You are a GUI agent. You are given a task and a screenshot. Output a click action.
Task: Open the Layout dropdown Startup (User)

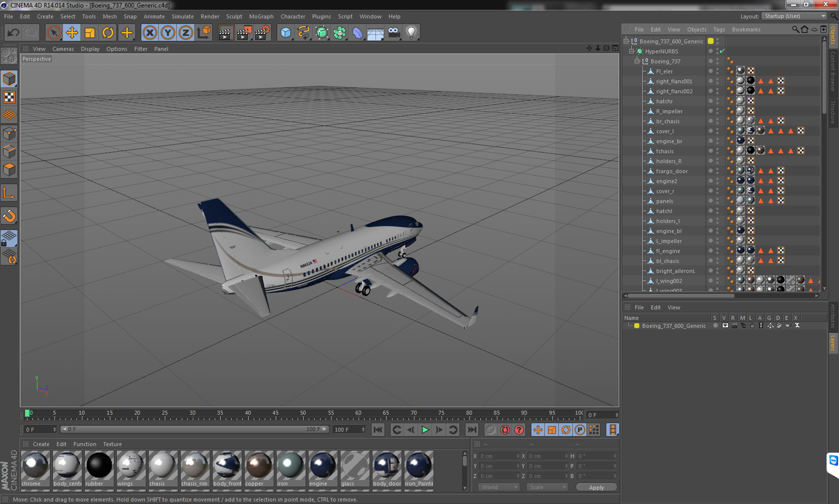tap(795, 16)
